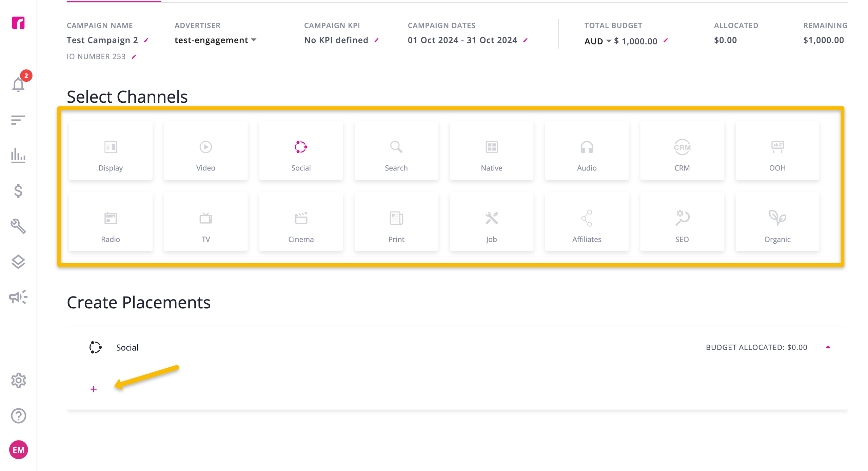The width and height of the screenshot is (868, 471).
Task: Select the Organic channel tile
Action: [777, 223]
